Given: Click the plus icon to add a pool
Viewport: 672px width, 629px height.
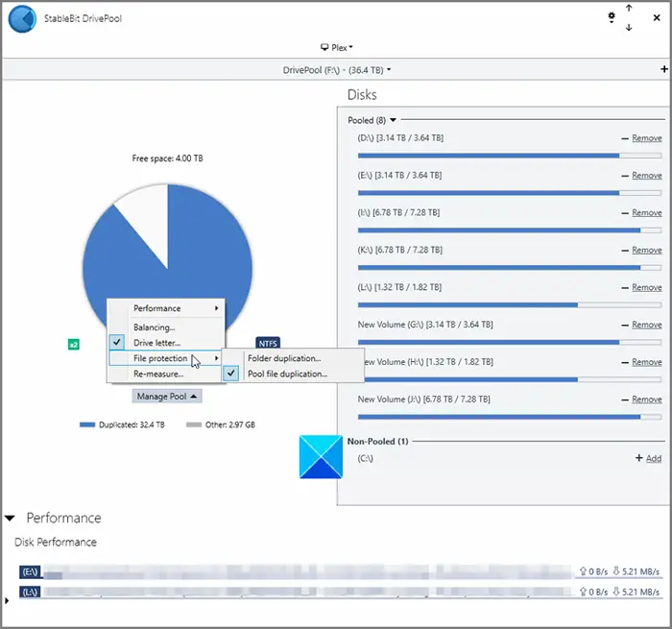Looking at the screenshot, I should pos(664,69).
